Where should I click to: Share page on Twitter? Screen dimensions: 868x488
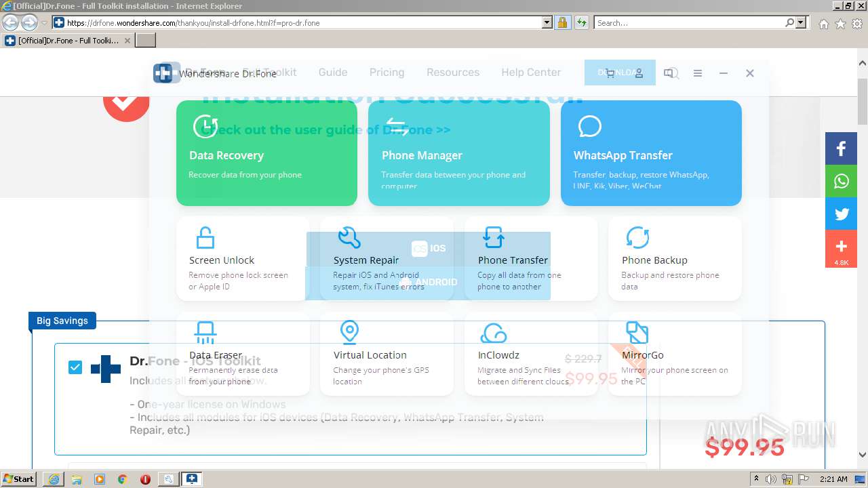tap(841, 214)
